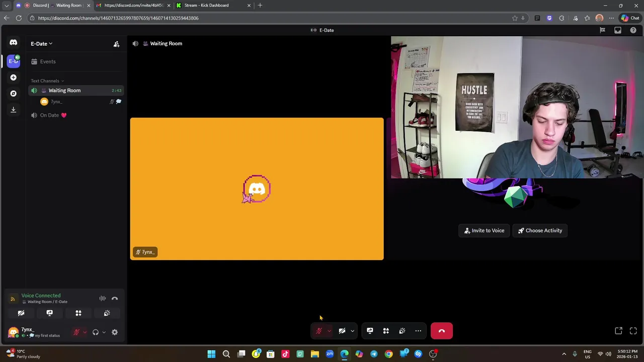Open output device options arrow in user panel
The image size is (644, 362).
(104, 332)
